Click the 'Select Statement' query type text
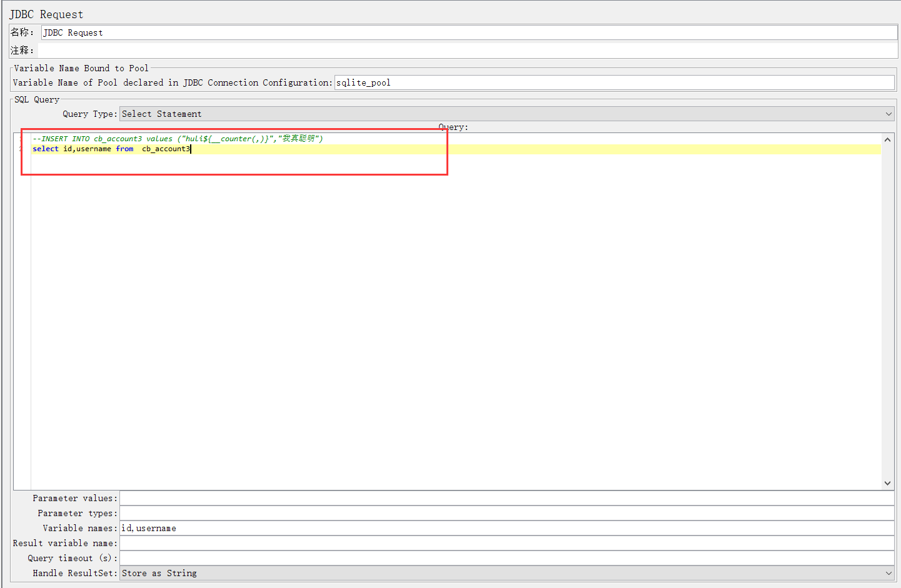Image resolution: width=901 pixels, height=588 pixels. tap(161, 113)
